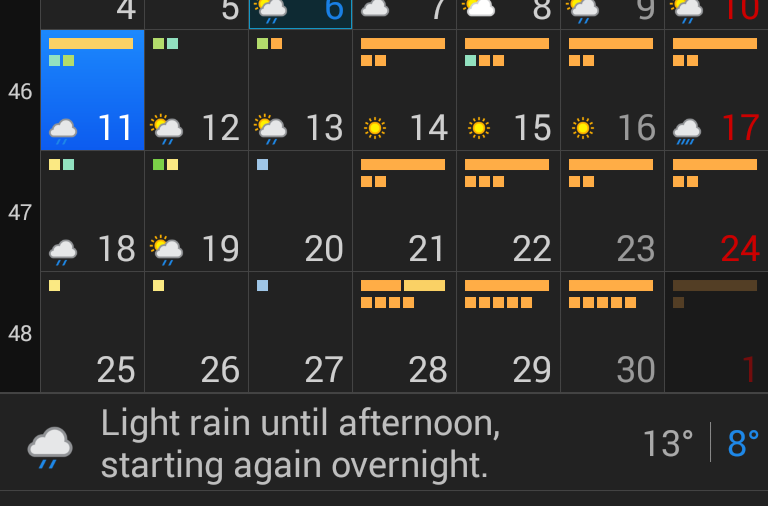Click the partly cloudy icon on day 12

pyautogui.click(x=166, y=128)
